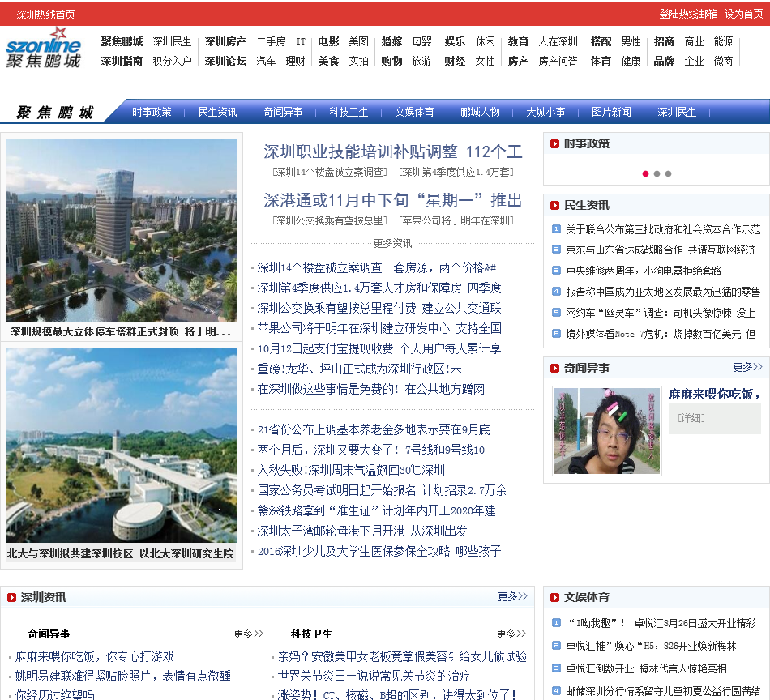770x700 pixels.
Task: Open the 科技卫生 tab
Action: coord(349,112)
